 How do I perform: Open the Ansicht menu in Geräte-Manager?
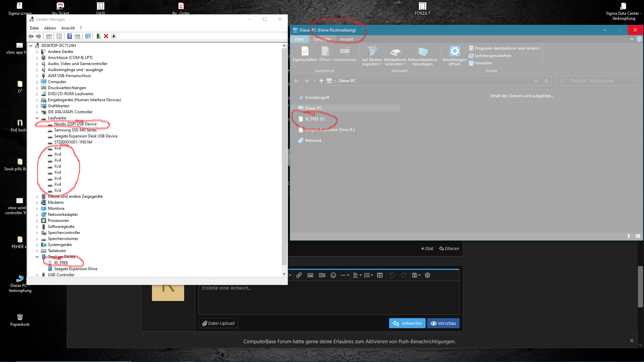point(68,28)
